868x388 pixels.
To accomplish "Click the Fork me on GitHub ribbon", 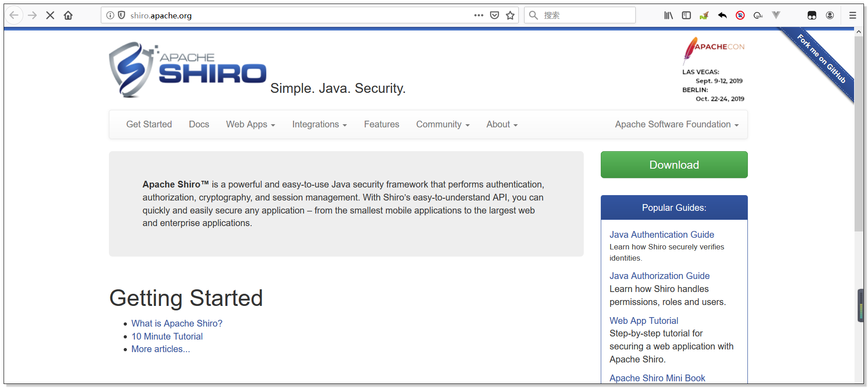I will (820, 58).
